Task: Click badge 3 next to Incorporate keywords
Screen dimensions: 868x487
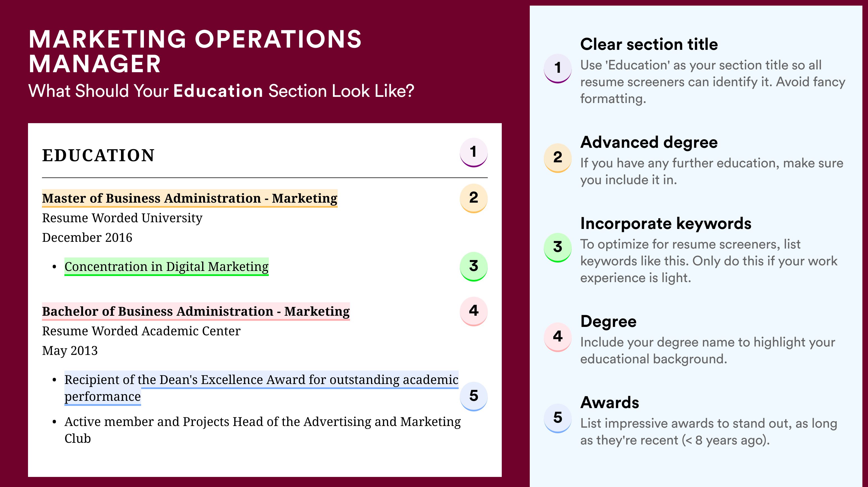Action: pos(558,247)
